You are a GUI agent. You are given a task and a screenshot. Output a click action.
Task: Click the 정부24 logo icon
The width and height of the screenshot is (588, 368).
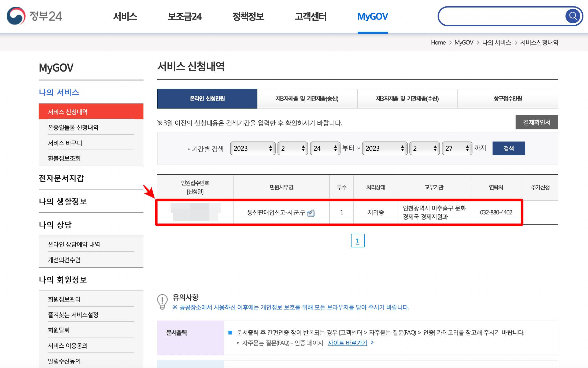tap(15, 16)
